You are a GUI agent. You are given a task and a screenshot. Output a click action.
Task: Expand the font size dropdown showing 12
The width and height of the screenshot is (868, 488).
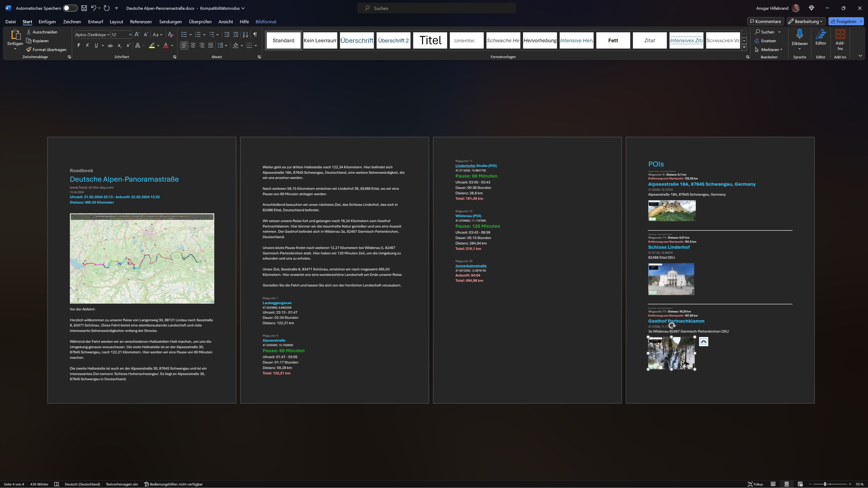point(130,35)
